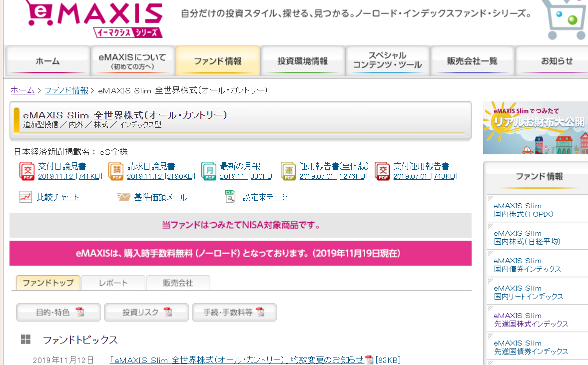588x365 pixels.
Task: Click the ホーム breadcrumb link
Action: tap(22, 90)
